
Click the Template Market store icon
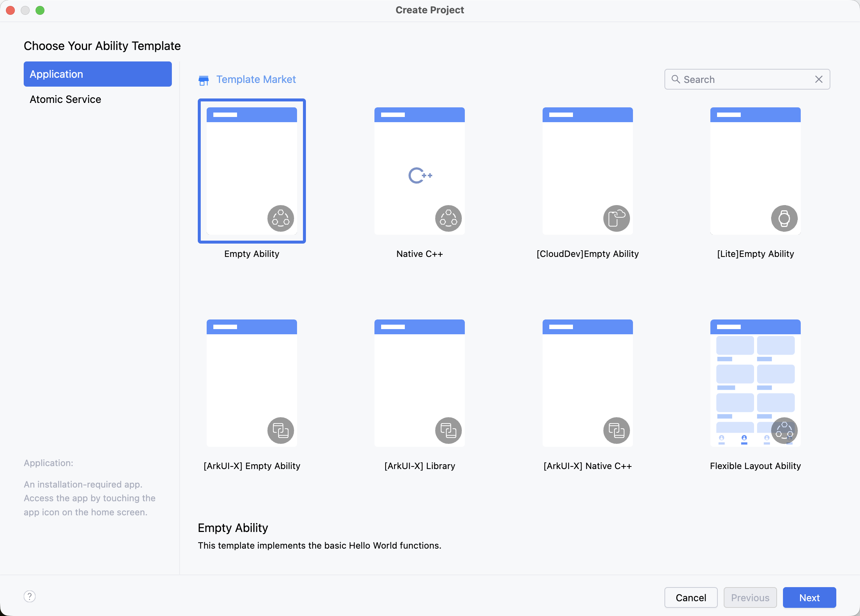tap(204, 80)
